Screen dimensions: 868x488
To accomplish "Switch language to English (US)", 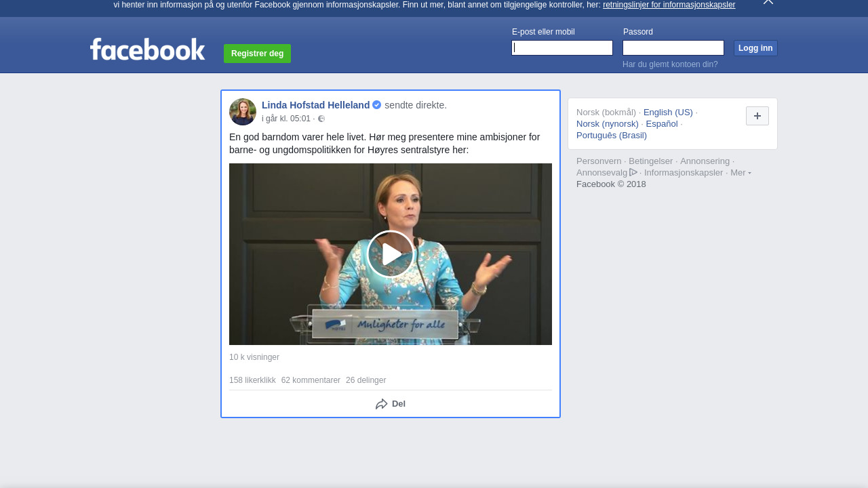I will pyautogui.click(x=668, y=113).
